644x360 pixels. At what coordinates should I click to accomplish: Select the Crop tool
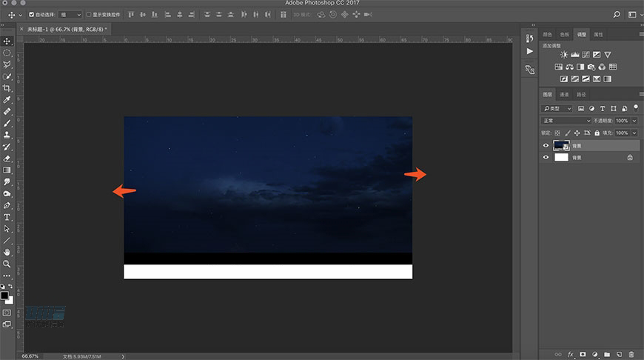click(7, 88)
